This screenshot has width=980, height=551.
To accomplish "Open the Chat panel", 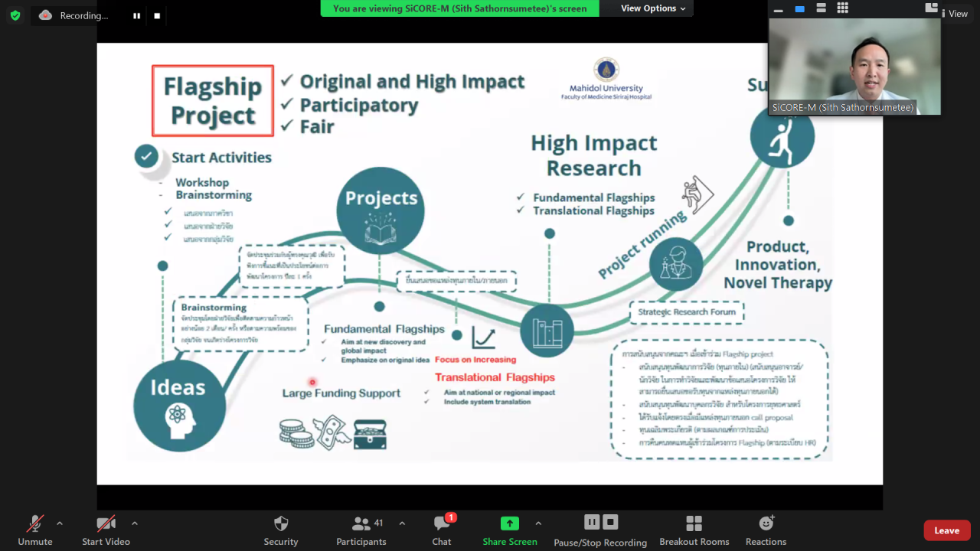I will 442,530.
